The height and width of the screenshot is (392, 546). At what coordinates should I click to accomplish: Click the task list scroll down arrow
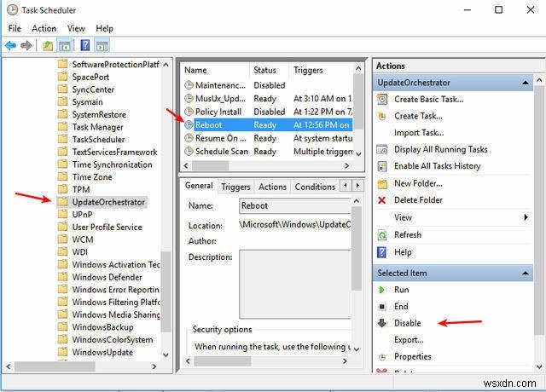click(x=358, y=153)
